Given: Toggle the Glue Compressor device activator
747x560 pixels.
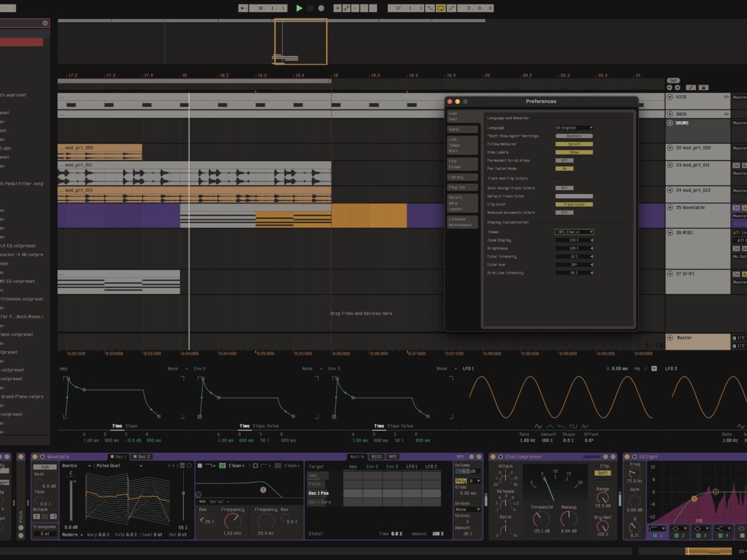Looking at the screenshot, I should click(x=492, y=457).
